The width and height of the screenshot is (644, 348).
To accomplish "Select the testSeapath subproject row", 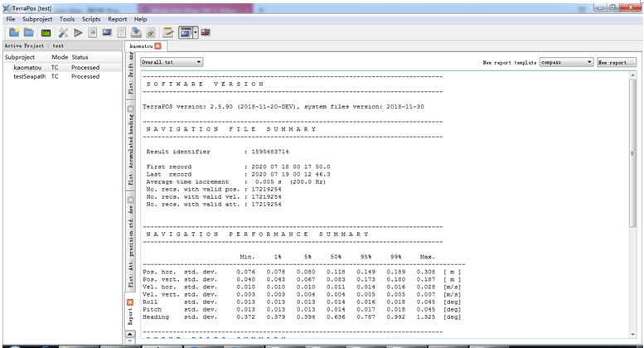I will point(31,76).
